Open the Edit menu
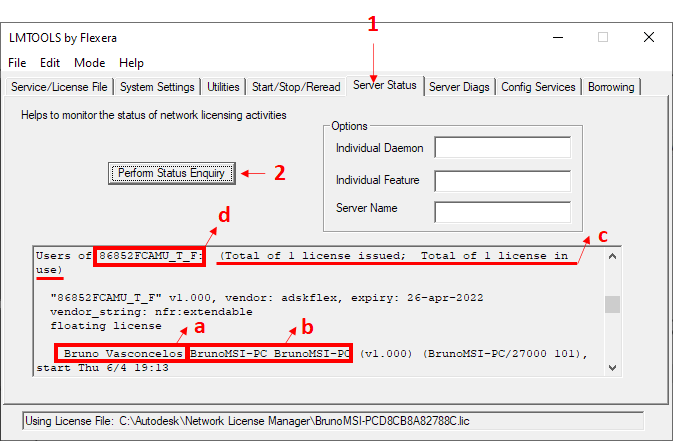 pos(50,63)
